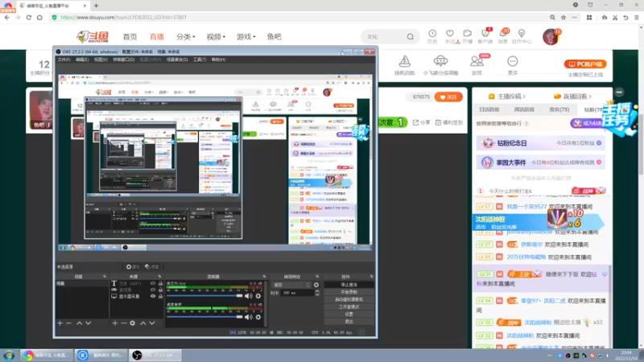This screenshot has width=644, height=362.
Task: Open Douyu history clock icon
Action: point(432,34)
